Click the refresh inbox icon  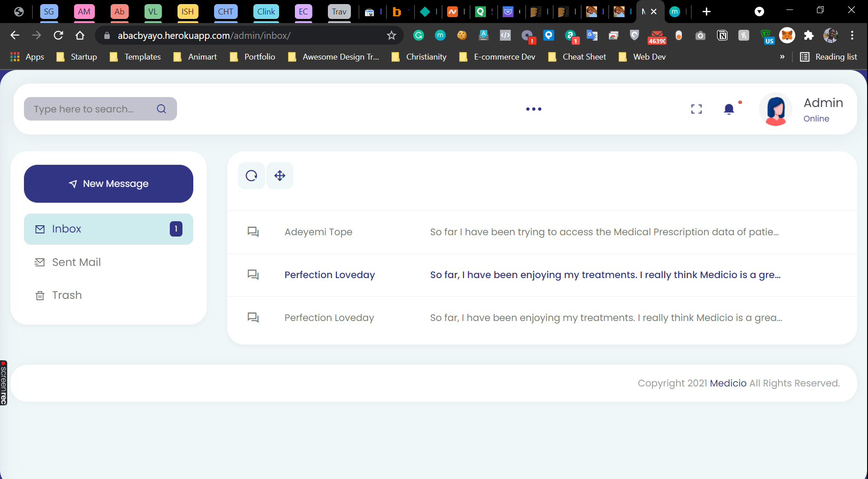pos(252,176)
